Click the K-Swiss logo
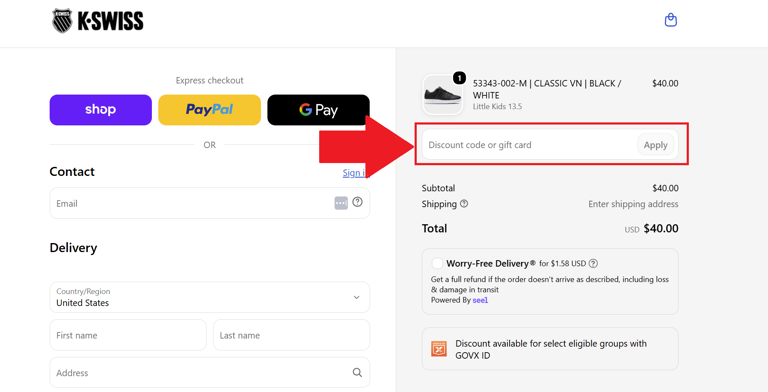768x392 pixels. point(98,21)
